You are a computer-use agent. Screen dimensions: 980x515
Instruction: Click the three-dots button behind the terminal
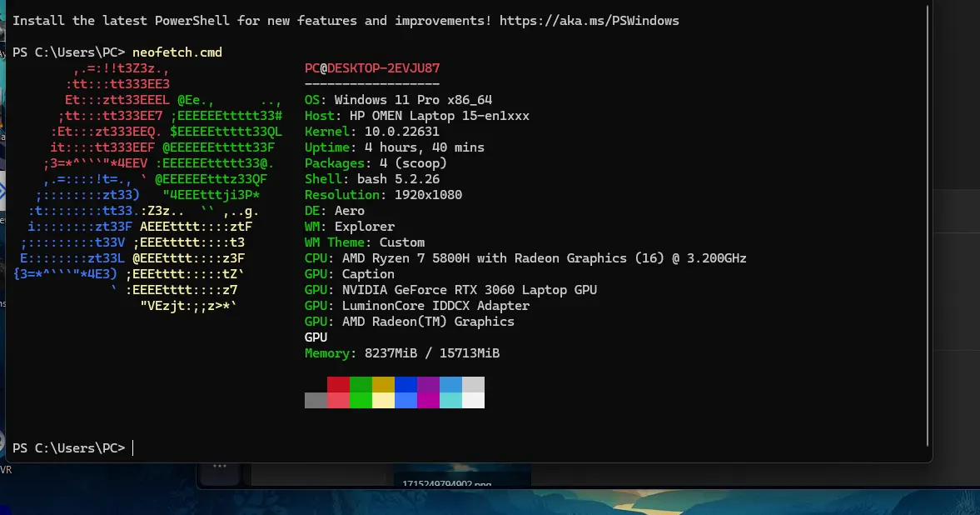click(219, 466)
